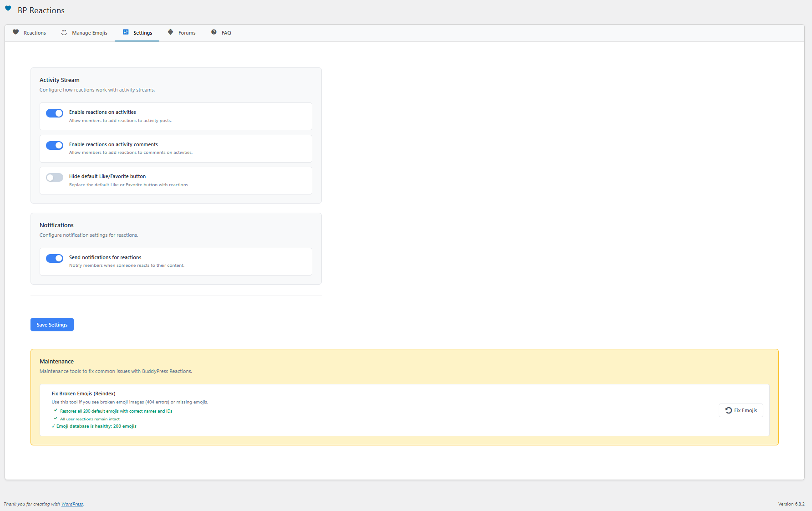This screenshot has width=812, height=511.
Task: Click 'Allow members to add reactions to activity posts' text
Action: (120, 121)
